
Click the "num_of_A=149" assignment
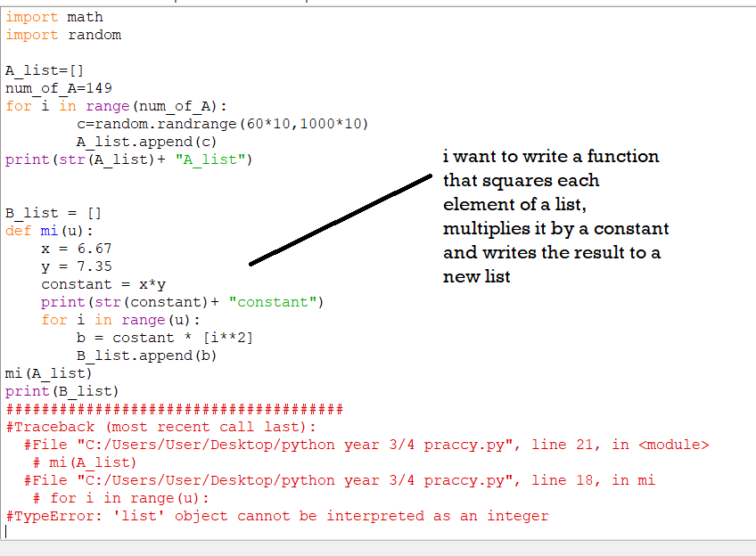pyautogui.click(x=58, y=87)
